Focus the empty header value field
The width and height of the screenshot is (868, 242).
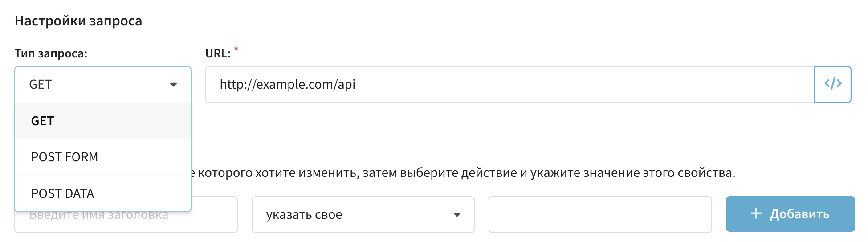600,214
